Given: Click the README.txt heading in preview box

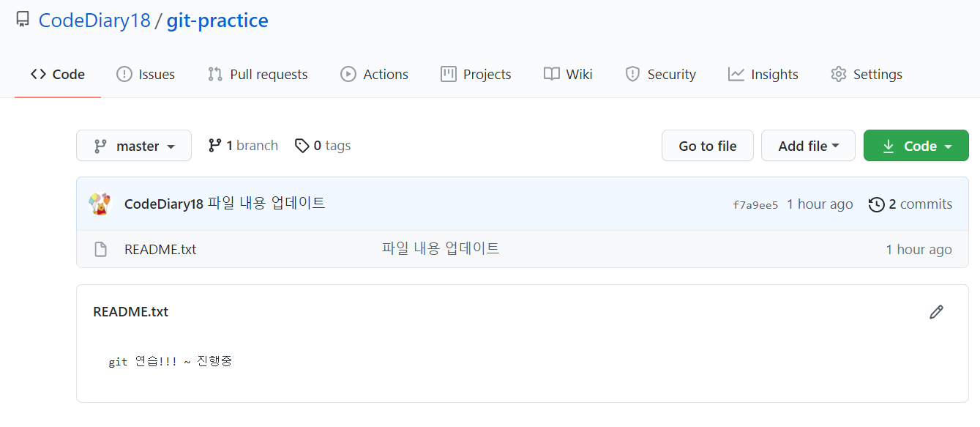Looking at the screenshot, I should [131, 311].
